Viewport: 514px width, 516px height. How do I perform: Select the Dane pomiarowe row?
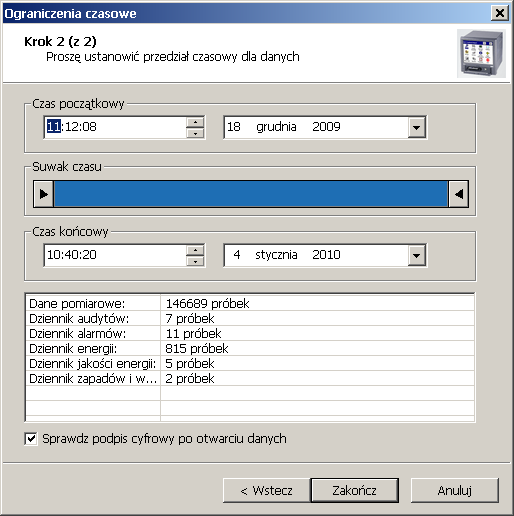[250, 303]
